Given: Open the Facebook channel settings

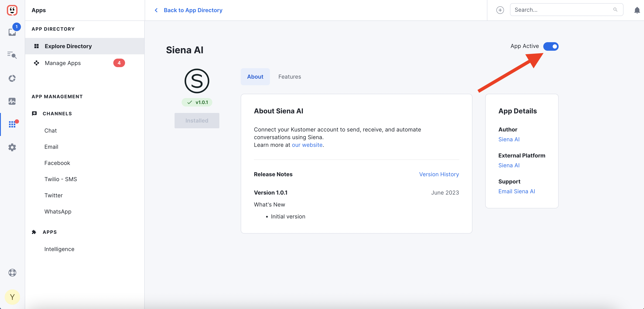Looking at the screenshot, I should click(x=57, y=163).
